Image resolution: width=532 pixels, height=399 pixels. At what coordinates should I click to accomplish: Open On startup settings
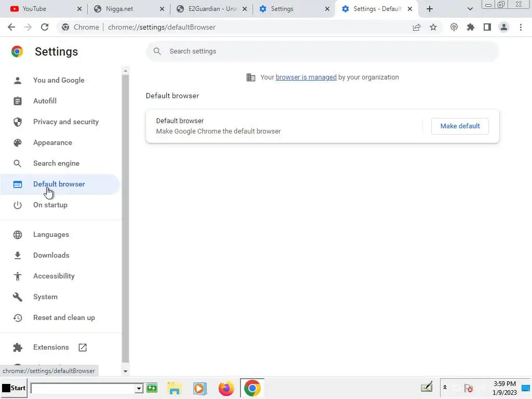pos(59,205)
